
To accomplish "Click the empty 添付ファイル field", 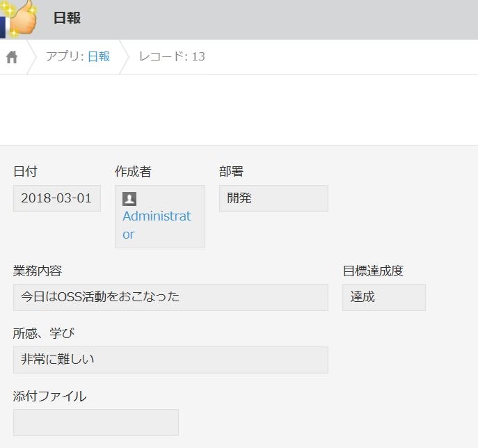I will (x=96, y=422).
